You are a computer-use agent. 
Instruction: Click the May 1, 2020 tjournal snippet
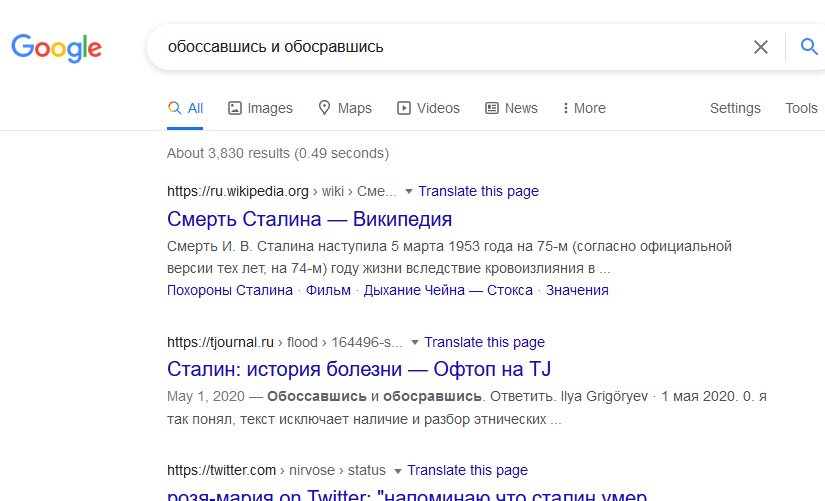(x=467, y=408)
